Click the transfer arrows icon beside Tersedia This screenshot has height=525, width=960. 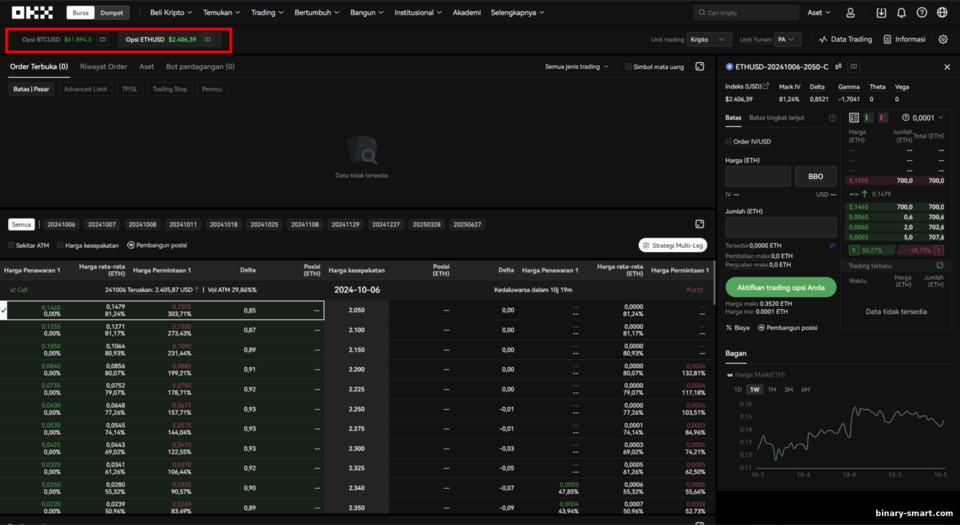click(832, 245)
